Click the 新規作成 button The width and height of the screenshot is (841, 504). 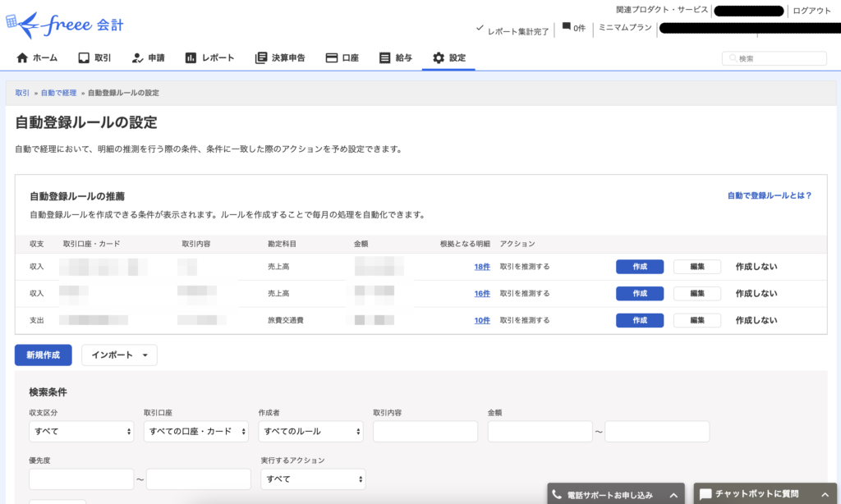pyautogui.click(x=44, y=355)
